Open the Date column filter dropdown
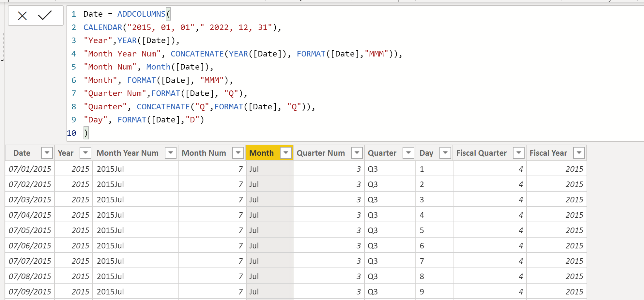The width and height of the screenshot is (644, 300). click(47, 153)
